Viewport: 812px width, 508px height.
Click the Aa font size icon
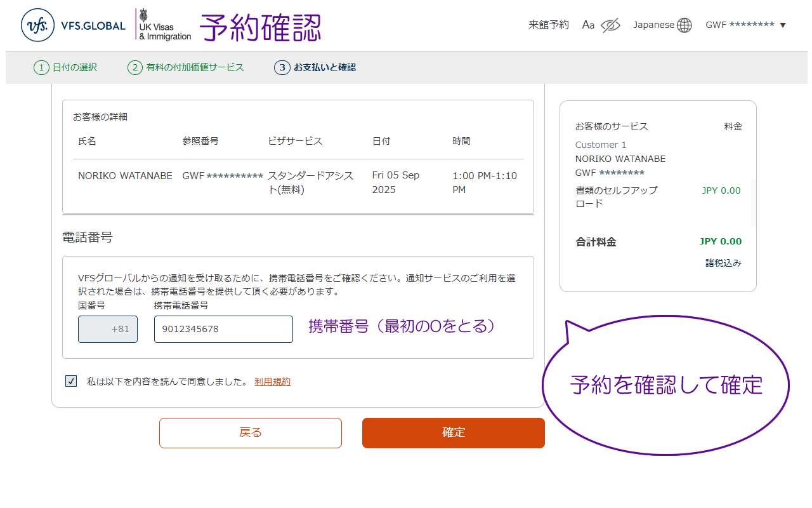coord(588,25)
